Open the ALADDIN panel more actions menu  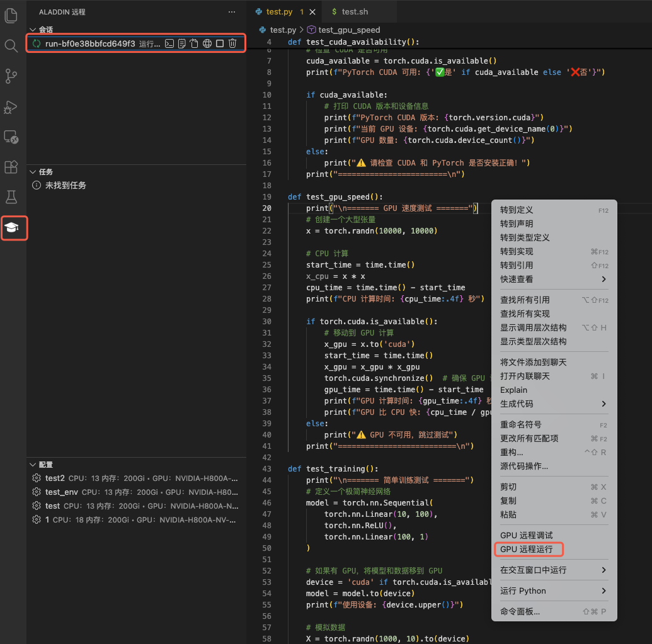232,12
